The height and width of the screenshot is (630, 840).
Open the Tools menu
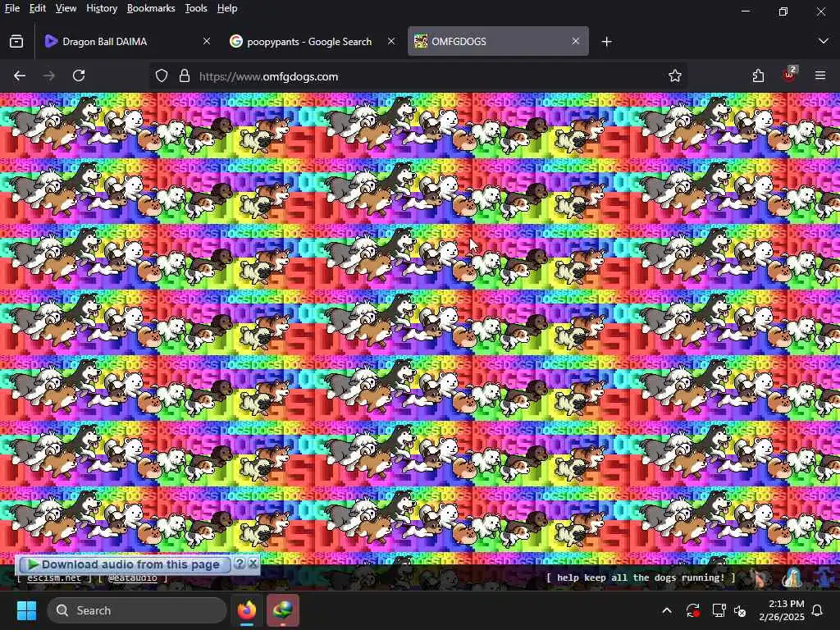(196, 8)
